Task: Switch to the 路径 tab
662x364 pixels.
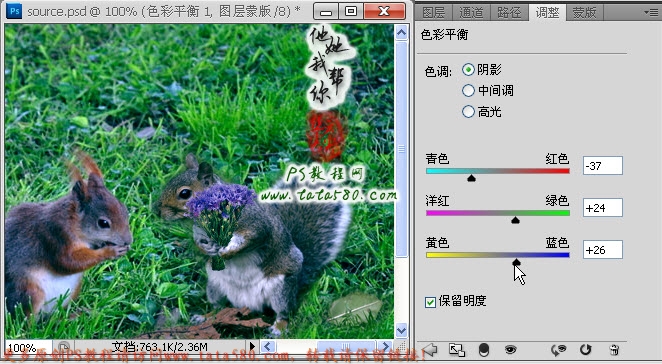Action: pos(509,13)
